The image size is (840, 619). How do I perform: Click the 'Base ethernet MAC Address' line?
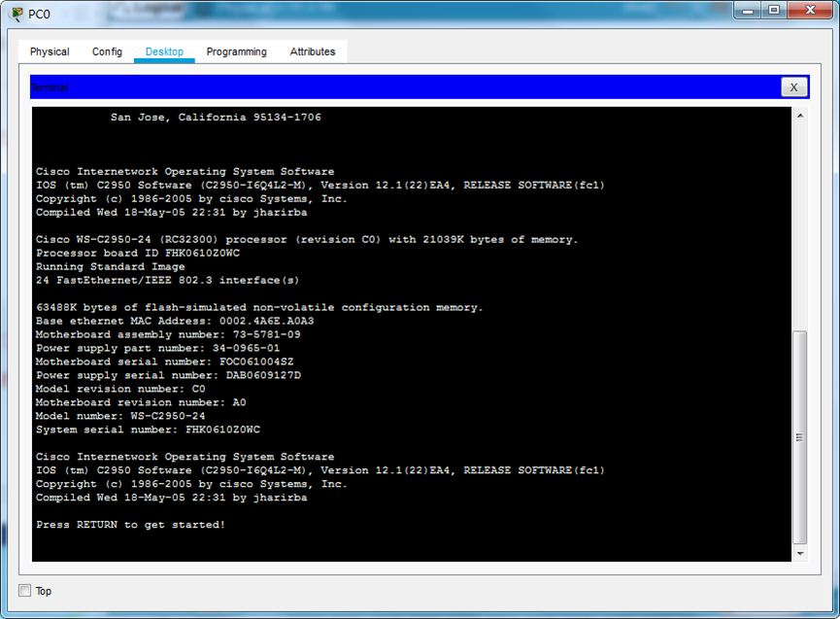[175, 321]
